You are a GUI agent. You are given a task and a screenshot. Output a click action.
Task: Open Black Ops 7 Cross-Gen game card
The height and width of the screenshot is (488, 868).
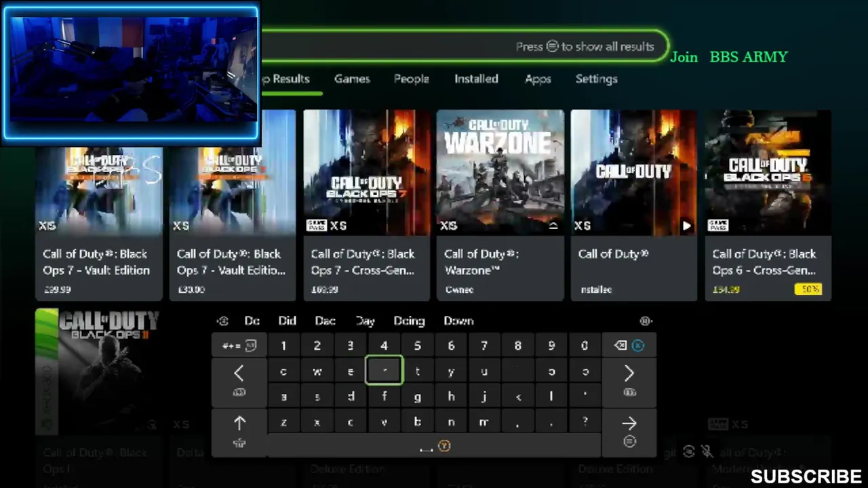[x=366, y=205]
